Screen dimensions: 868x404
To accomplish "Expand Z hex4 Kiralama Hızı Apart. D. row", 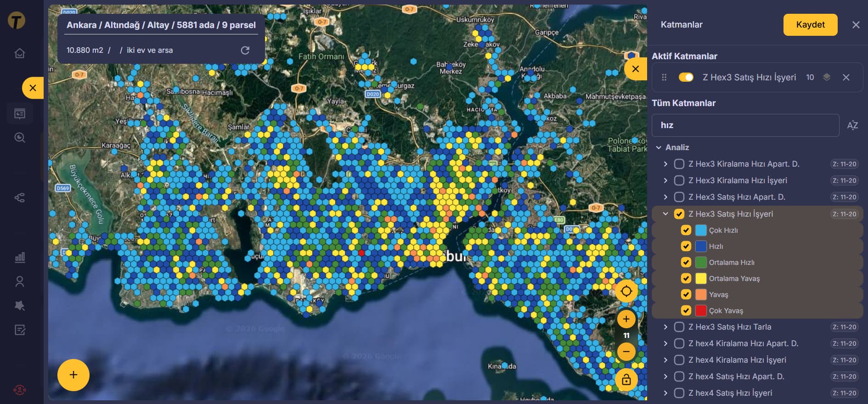I will coord(665,343).
